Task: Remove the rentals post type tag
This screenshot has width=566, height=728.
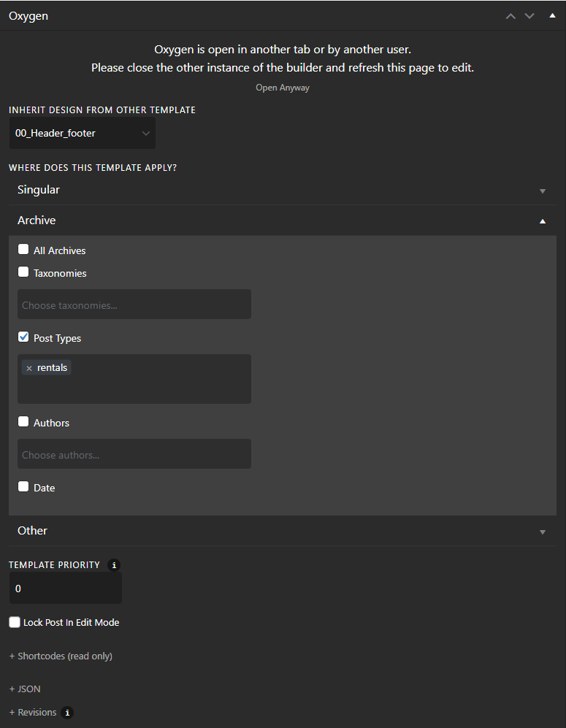Action: pos(29,368)
